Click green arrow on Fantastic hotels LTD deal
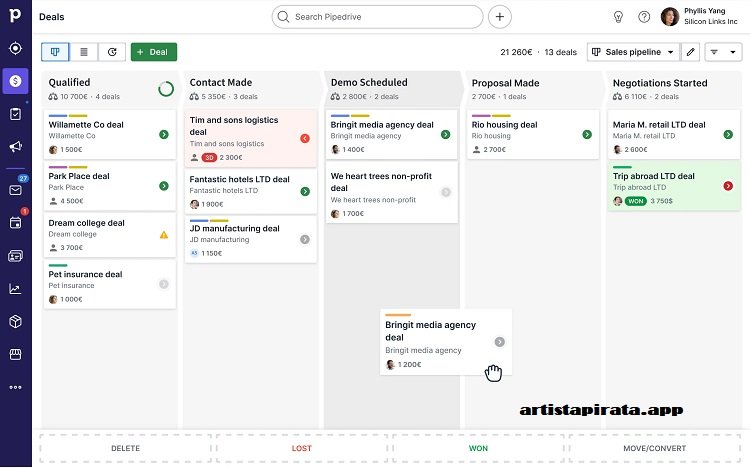750x468 pixels. 305,191
